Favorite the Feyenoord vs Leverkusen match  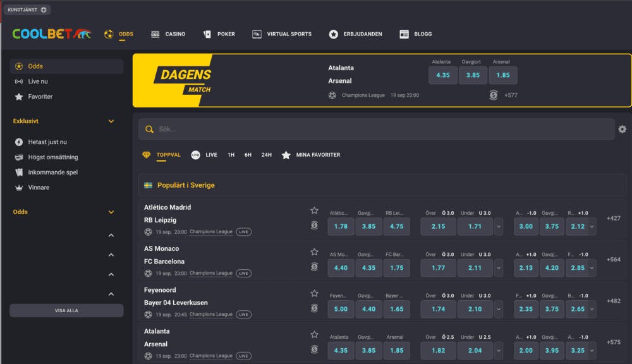314,293
